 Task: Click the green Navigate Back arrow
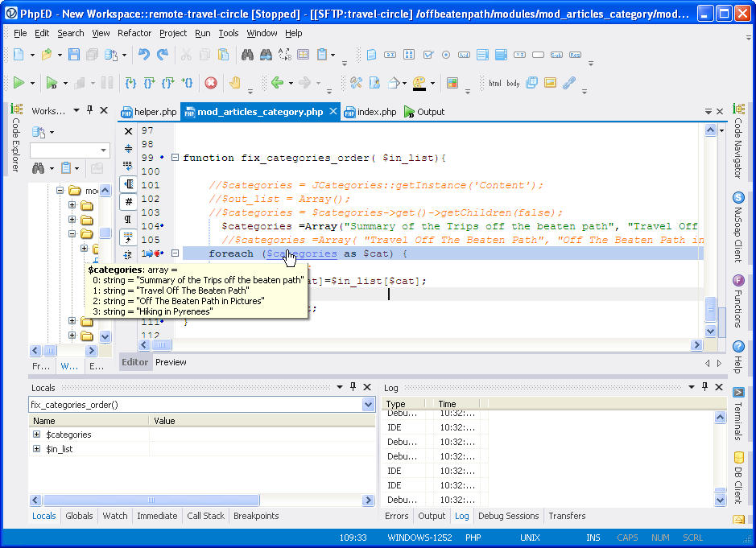click(277, 82)
